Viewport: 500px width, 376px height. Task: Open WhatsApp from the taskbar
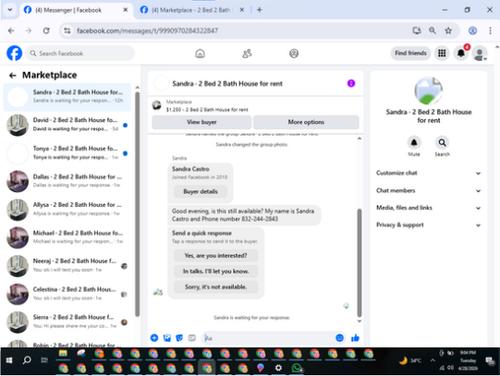pyautogui.click(x=296, y=368)
